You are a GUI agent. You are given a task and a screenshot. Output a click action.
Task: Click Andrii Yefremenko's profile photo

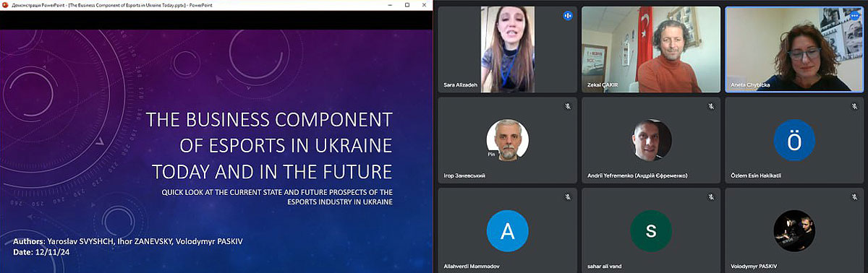click(651, 140)
